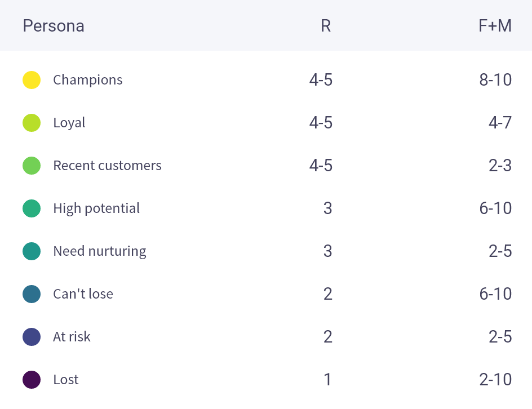Click the R column header

click(326, 26)
